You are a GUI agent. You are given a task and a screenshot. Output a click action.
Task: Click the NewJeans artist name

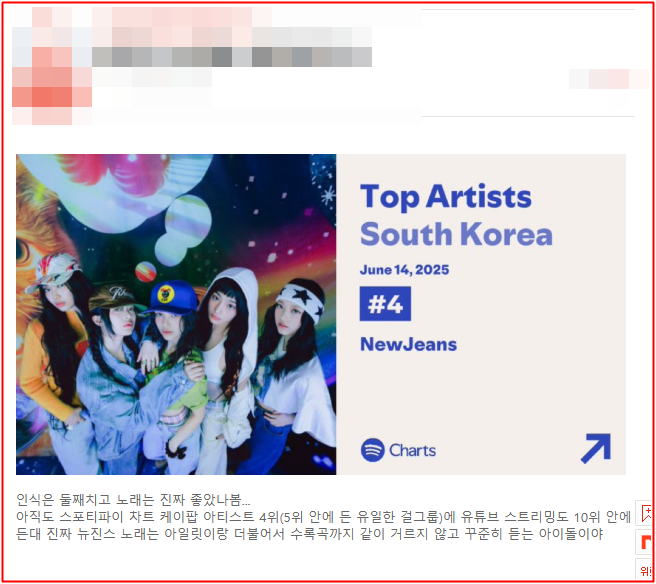click(x=408, y=344)
